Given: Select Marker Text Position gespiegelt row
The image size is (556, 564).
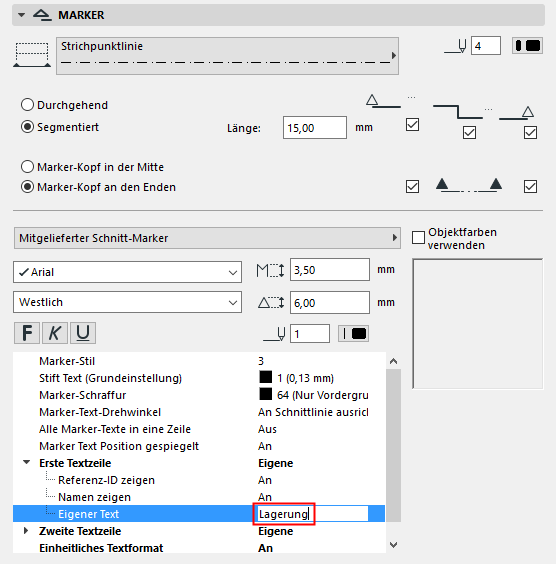Looking at the screenshot, I should coord(199,446).
